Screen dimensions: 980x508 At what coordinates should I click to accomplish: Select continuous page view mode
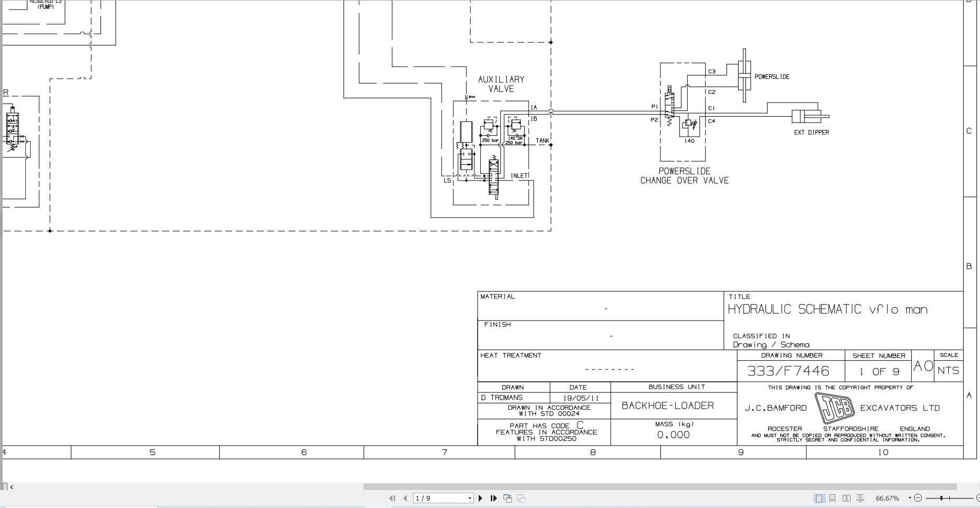point(832,498)
